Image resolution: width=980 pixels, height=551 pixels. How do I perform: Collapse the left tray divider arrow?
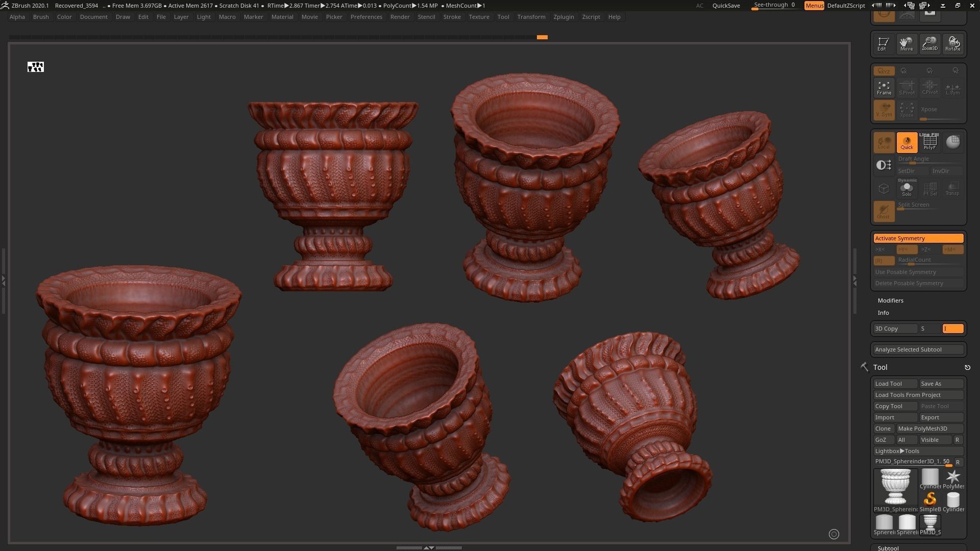coord(3,281)
